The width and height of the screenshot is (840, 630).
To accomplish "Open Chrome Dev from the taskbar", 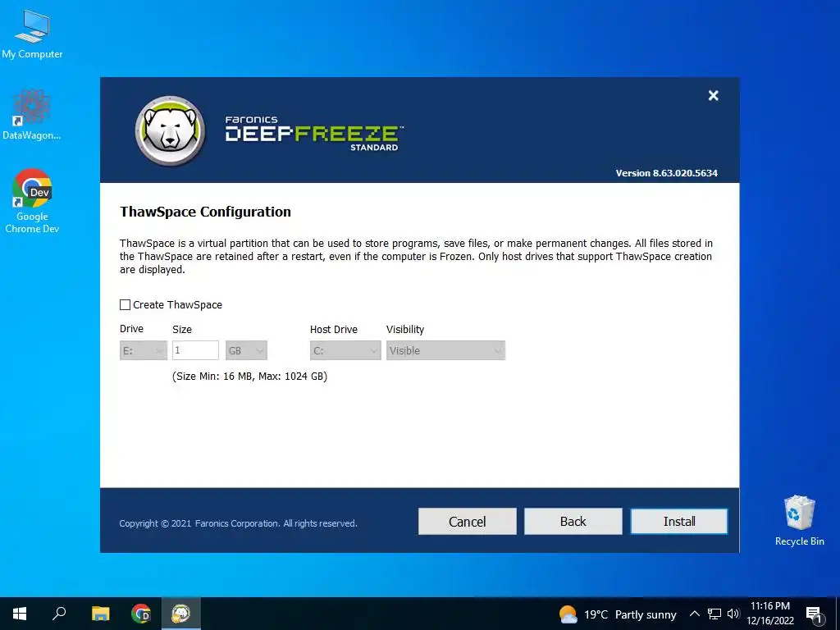I will point(140,614).
